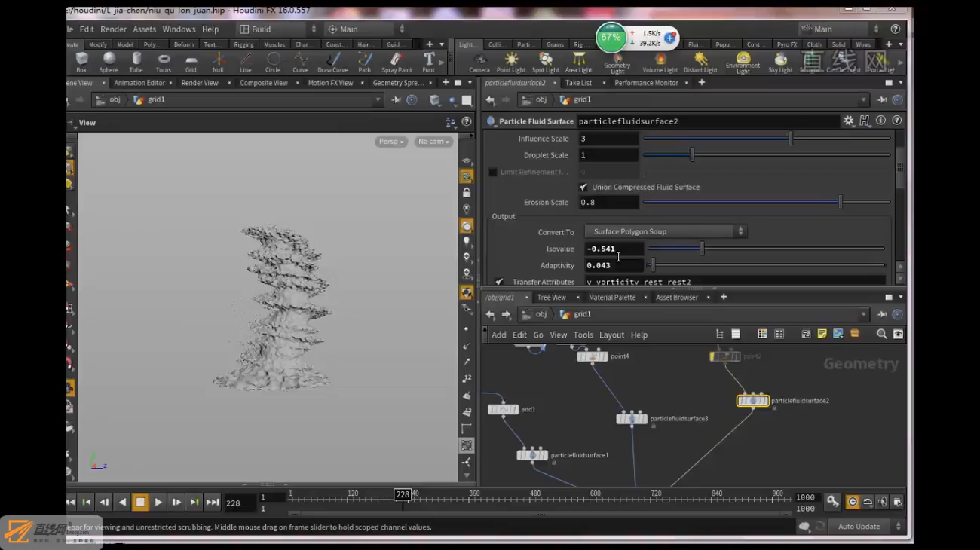Adjust the Isovalue slider
980x550 pixels.
[x=766, y=249]
